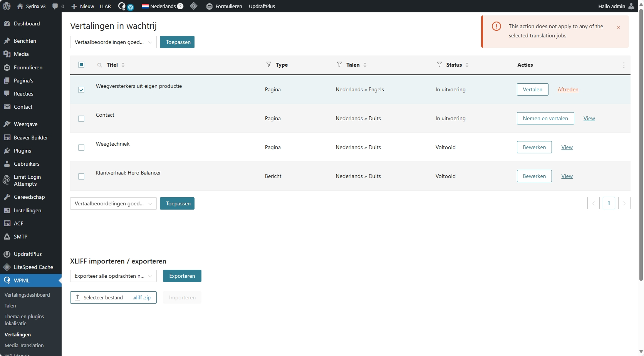Expand the Exporteer alle opdrachten dropdown
Image resolution: width=644 pixels, height=356 pixels.
pyautogui.click(x=113, y=276)
